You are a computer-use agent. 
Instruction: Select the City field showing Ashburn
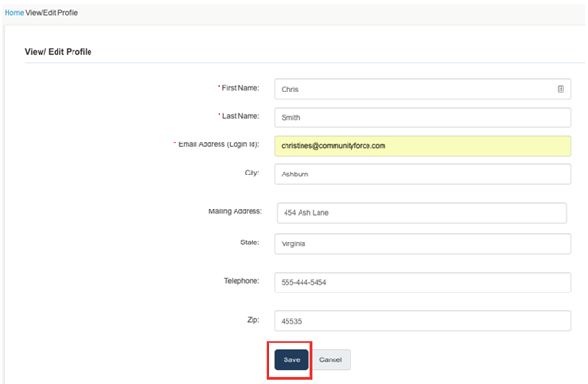tap(422, 175)
